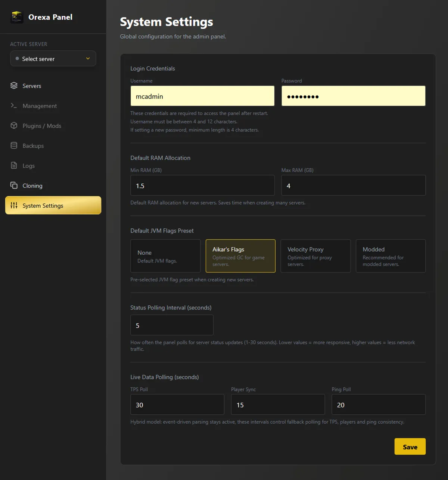Select the None JVM flags preset
448x480 pixels.
pyautogui.click(x=165, y=256)
